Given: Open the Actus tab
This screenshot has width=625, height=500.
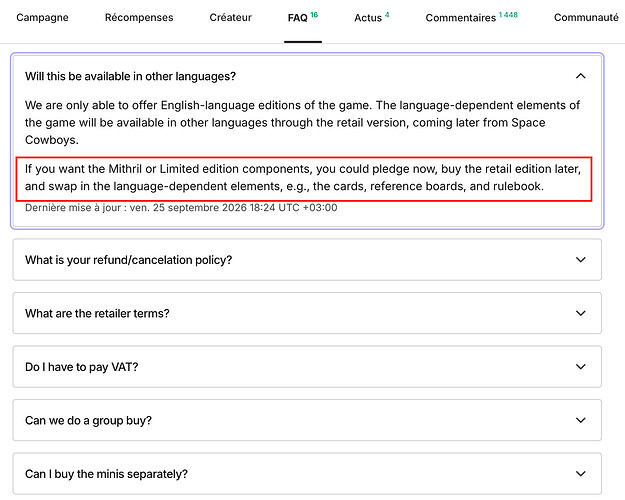Looking at the screenshot, I should coord(371,18).
